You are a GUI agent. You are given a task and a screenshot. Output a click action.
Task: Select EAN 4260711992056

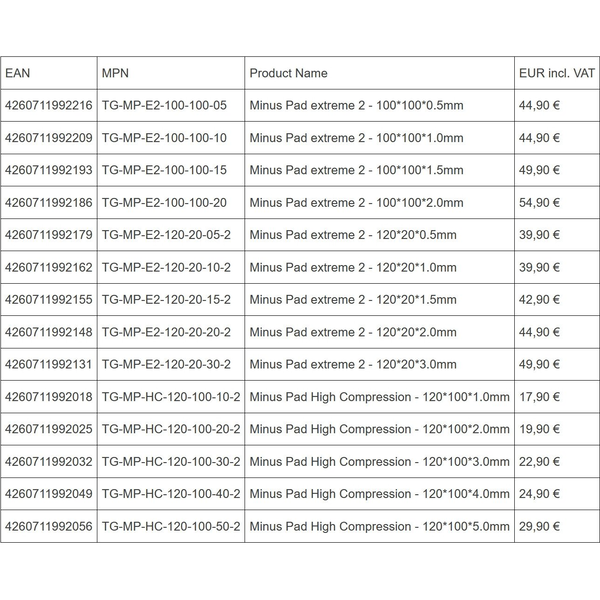pyautogui.click(x=49, y=526)
